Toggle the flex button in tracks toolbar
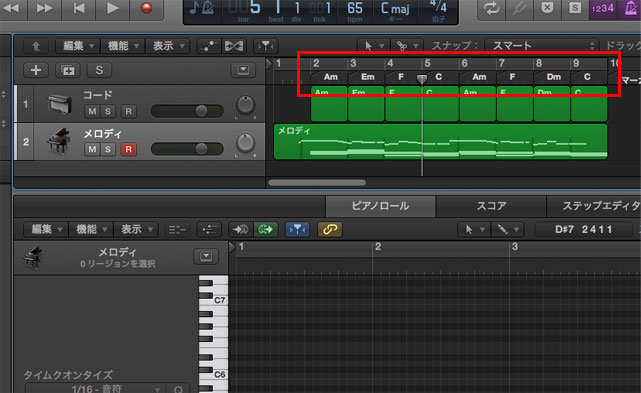The image size is (641, 393). pos(234,46)
